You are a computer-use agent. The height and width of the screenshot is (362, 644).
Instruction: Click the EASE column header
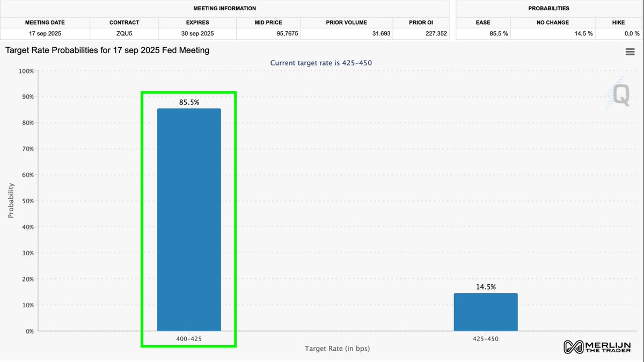tap(482, 23)
